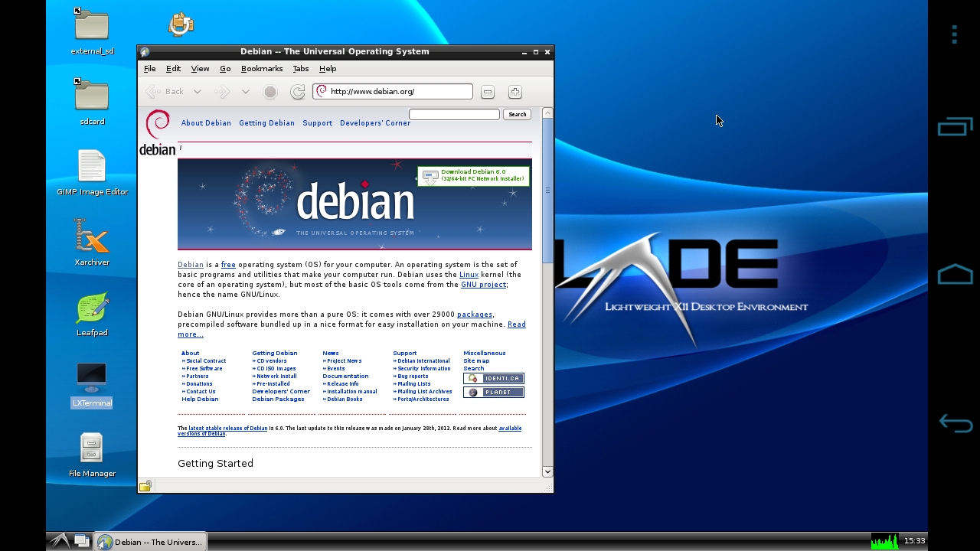Open the File menu
Screen dimensions: 980x551
(x=150, y=69)
